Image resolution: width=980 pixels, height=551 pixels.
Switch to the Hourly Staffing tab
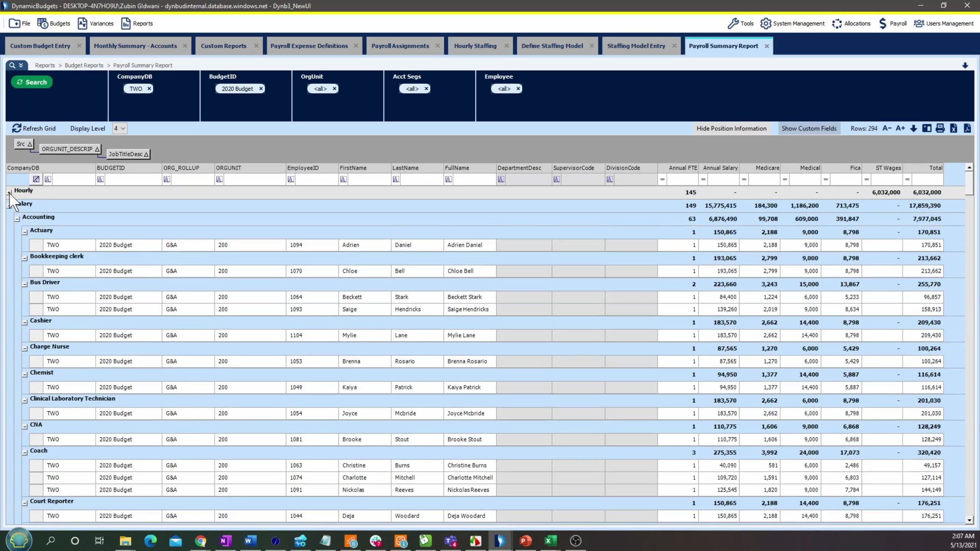[x=475, y=46]
